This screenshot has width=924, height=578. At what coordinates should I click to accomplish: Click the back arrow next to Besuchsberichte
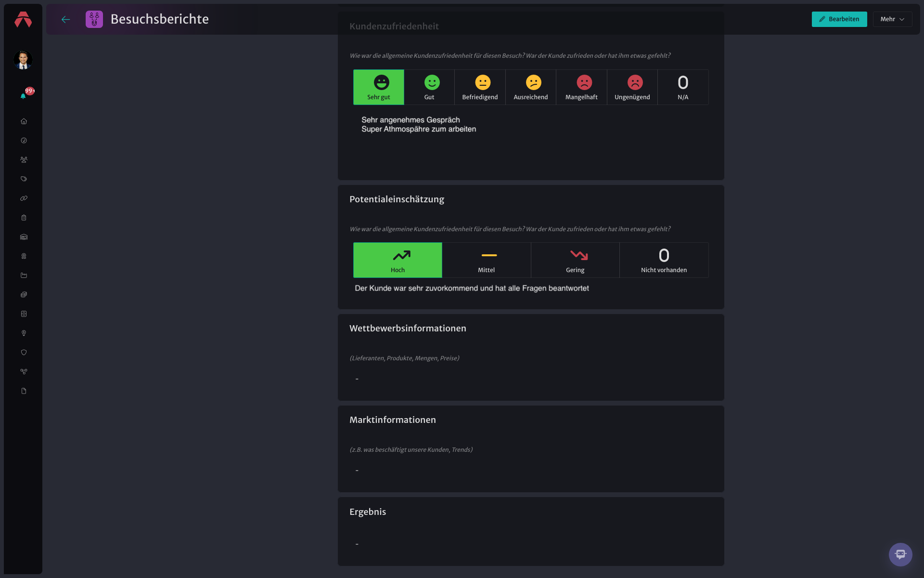[66, 19]
